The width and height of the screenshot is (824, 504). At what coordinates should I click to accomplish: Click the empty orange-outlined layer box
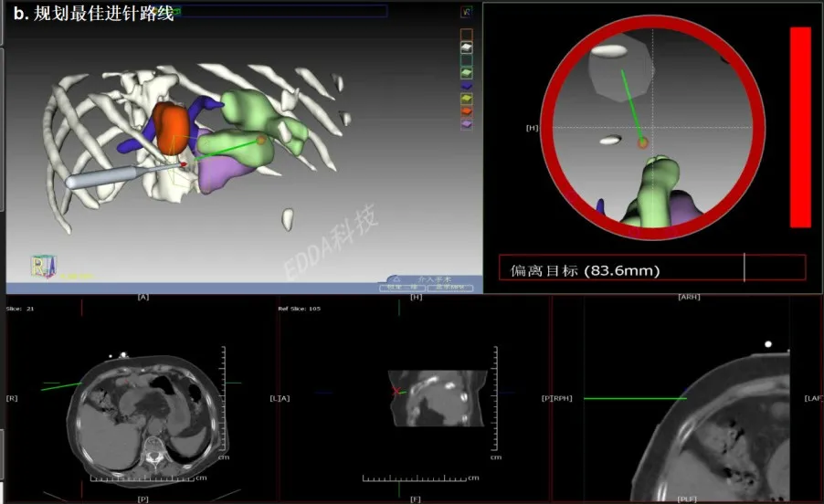pos(467,33)
